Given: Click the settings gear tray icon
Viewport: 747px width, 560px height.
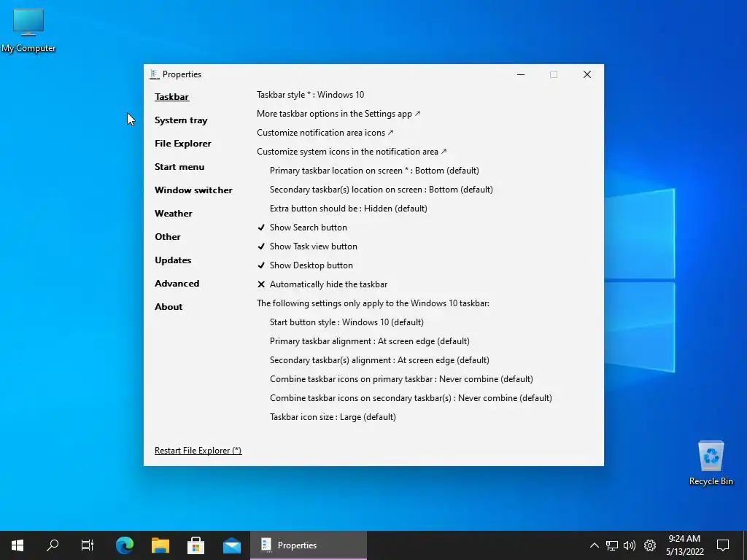Looking at the screenshot, I should coord(650,545).
